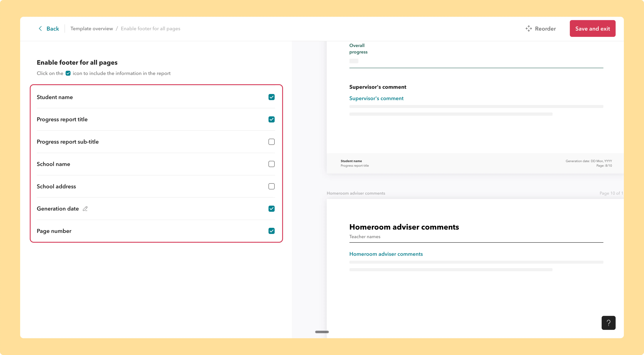This screenshot has width=644, height=355.
Task: Click the Reorder button label
Action: click(545, 29)
